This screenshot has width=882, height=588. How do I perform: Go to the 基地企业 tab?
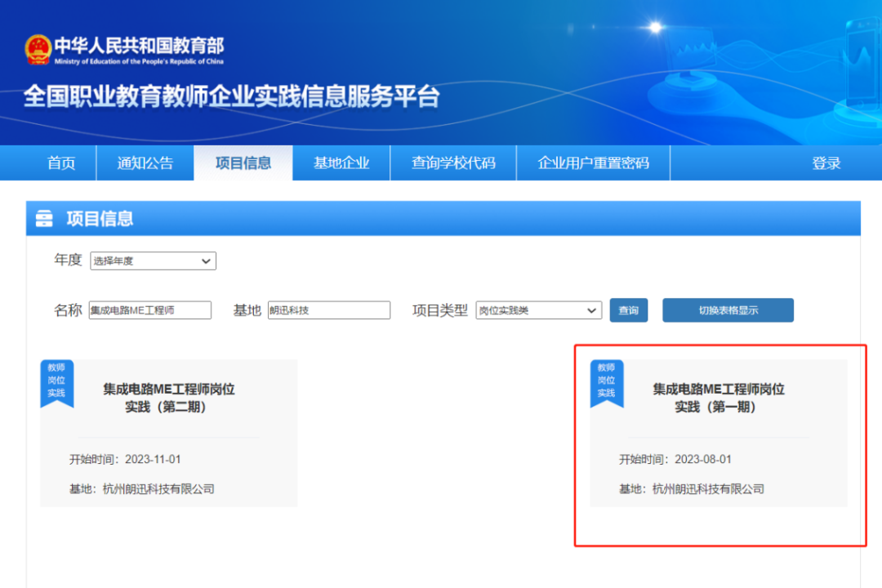341,163
